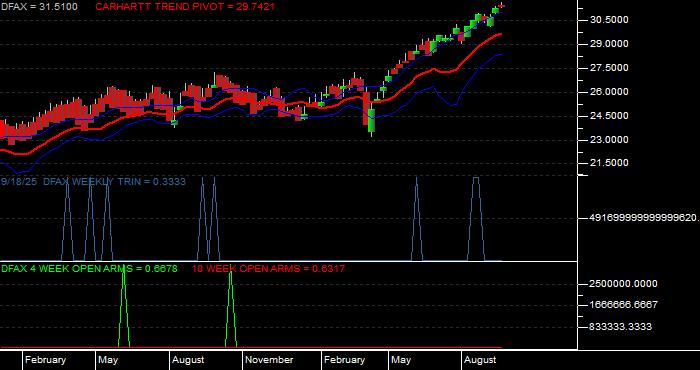Click the wide flat-topped TRIN spike near August
This screenshot has width=700, height=370.
coord(476,219)
